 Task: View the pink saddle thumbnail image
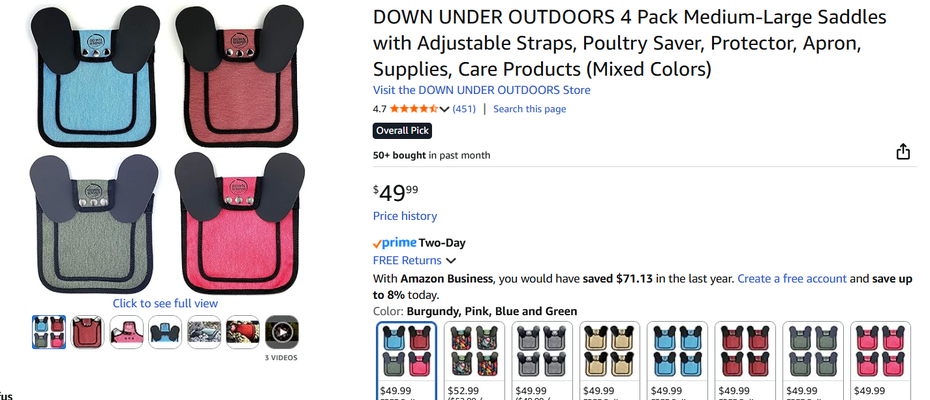pyautogui.click(x=127, y=332)
